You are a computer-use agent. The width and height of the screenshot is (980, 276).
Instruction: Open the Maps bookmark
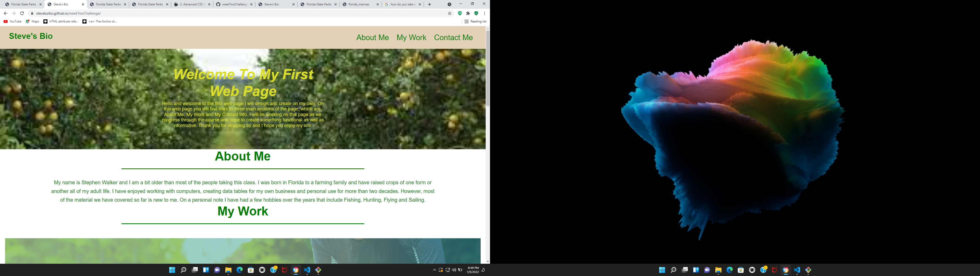[32, 22]
